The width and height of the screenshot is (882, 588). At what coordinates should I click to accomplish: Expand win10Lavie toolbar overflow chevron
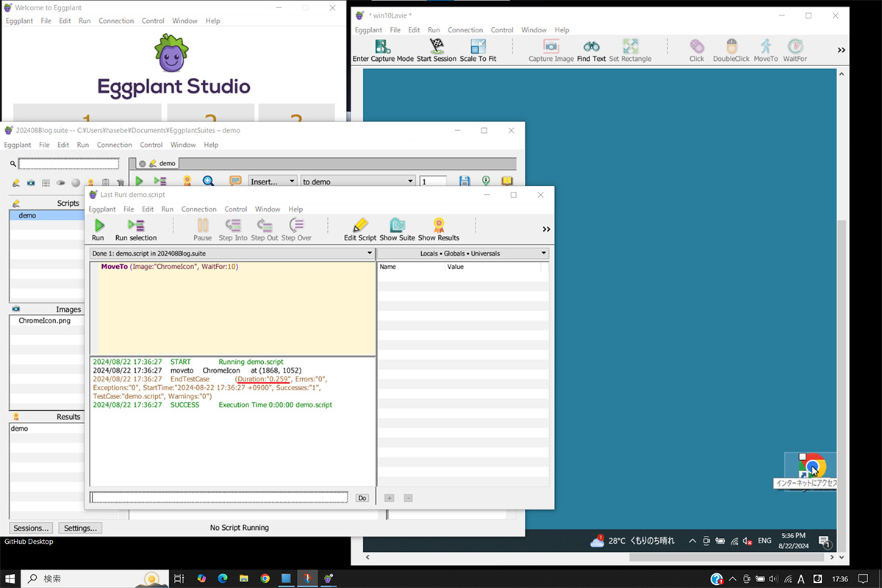pos(841,50)
